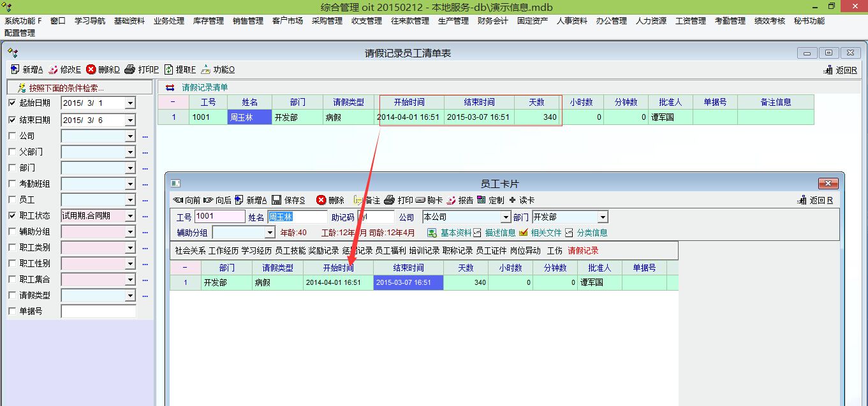Open the 职工状态 dropdown list
This screenshot has height=406, width=868.
(x=130, y=216)
